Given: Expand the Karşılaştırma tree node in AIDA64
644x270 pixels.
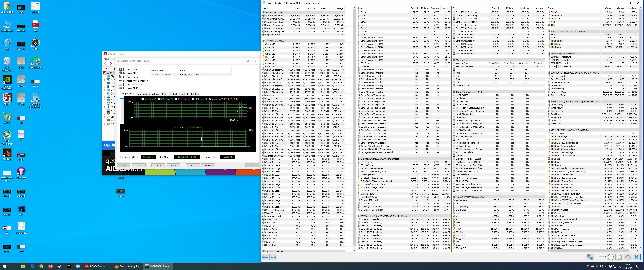Looking at the screenshot, I should point(105,124).
